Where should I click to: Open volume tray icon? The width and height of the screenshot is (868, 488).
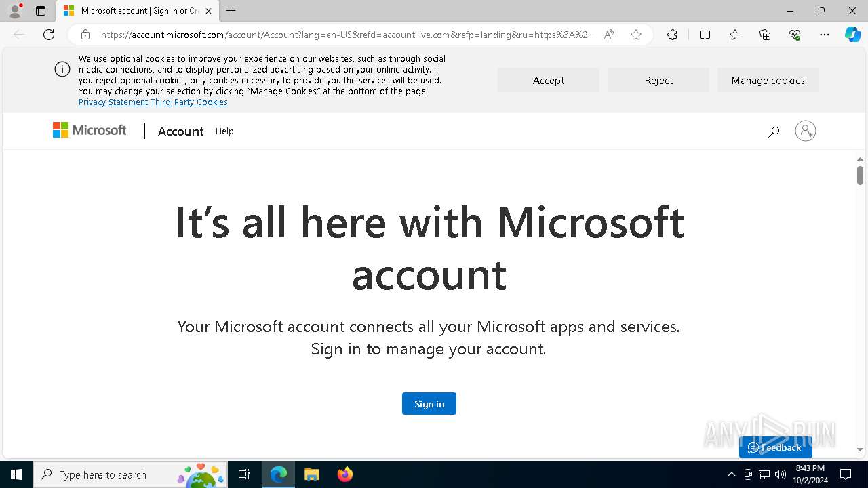coord(781,474)
